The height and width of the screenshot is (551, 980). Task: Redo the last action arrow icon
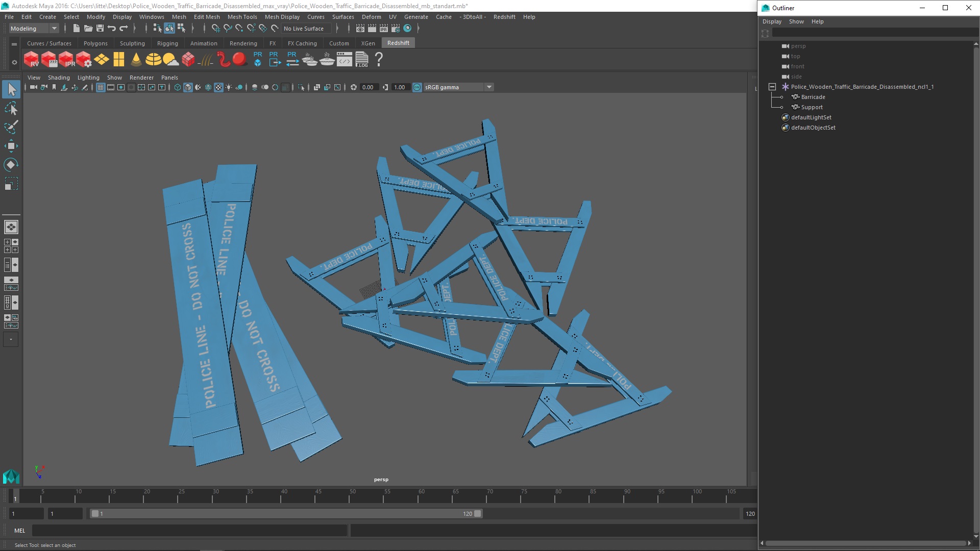click(124, 29)
